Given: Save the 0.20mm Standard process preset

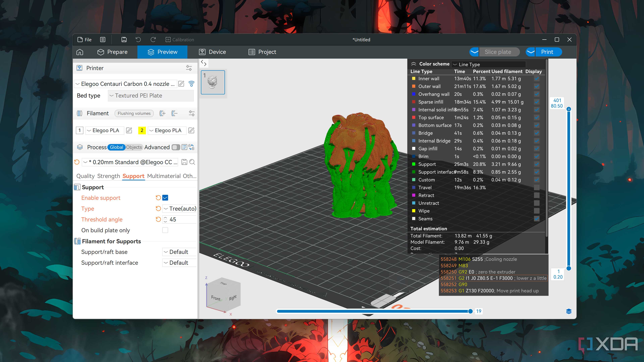Looking at the screenshot, I should point(184,162).
